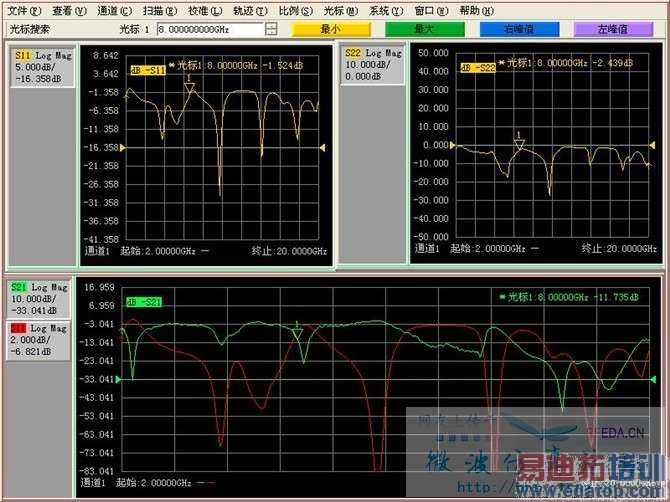Click marker 1 triangle on S22 plot

[x=519, y=144]
